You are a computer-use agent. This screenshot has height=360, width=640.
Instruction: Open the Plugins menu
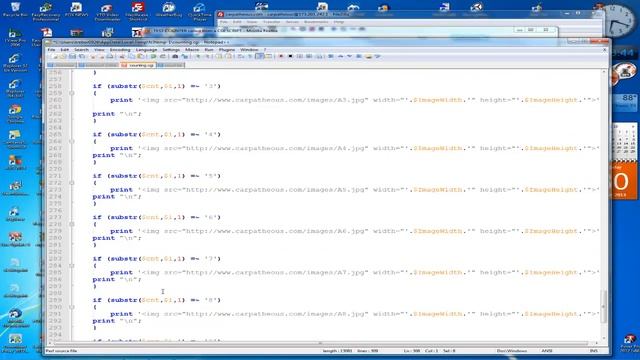point(227,49)
